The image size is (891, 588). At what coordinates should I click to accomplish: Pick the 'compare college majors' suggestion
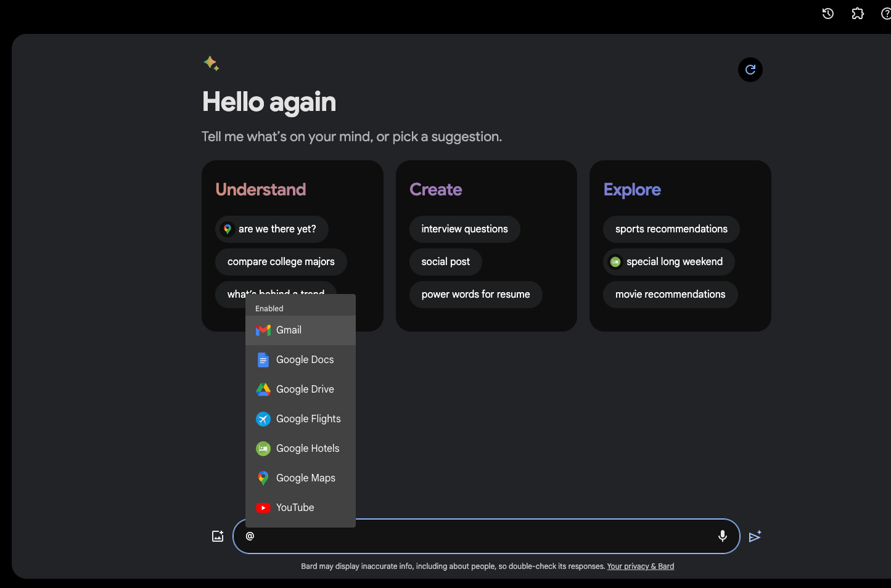click(281, 262)
